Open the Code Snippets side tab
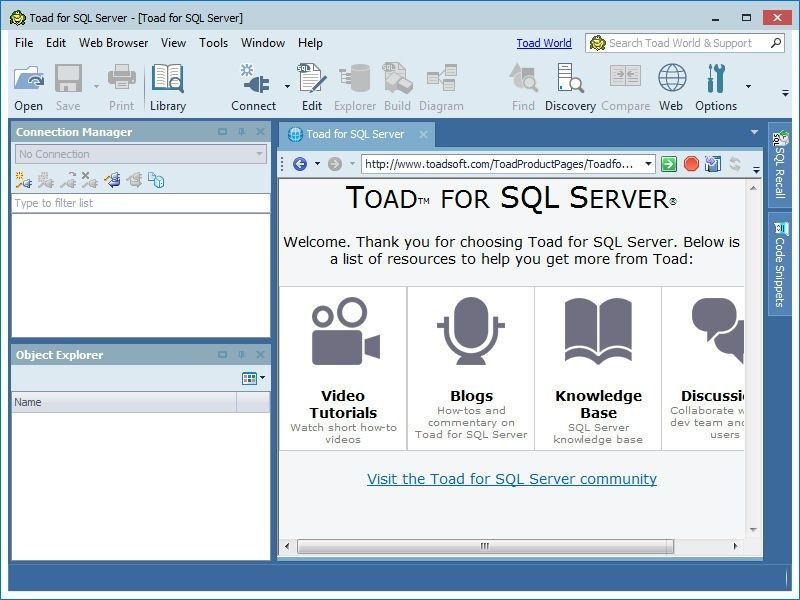 coord(780,264)
